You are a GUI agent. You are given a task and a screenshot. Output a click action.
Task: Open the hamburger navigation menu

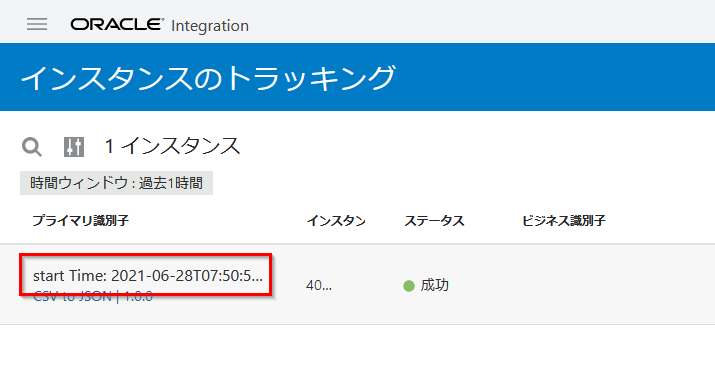click(x=37, y=24)
